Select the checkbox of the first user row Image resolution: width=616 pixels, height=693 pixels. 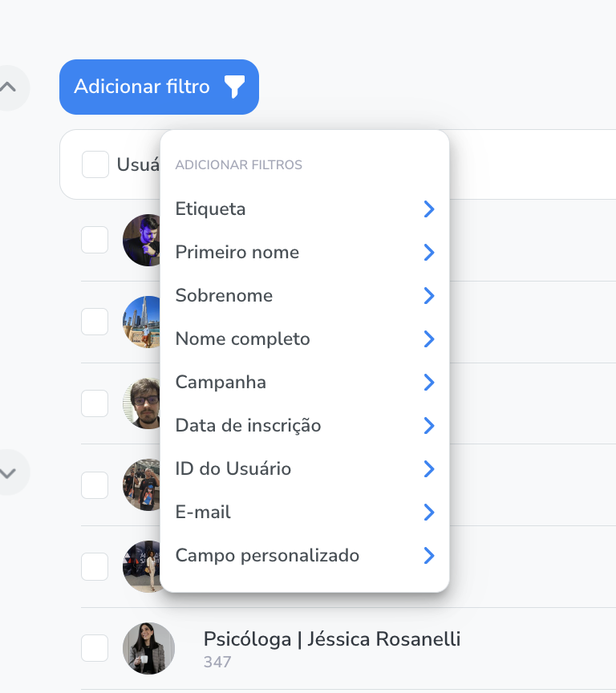coord(95,240)
